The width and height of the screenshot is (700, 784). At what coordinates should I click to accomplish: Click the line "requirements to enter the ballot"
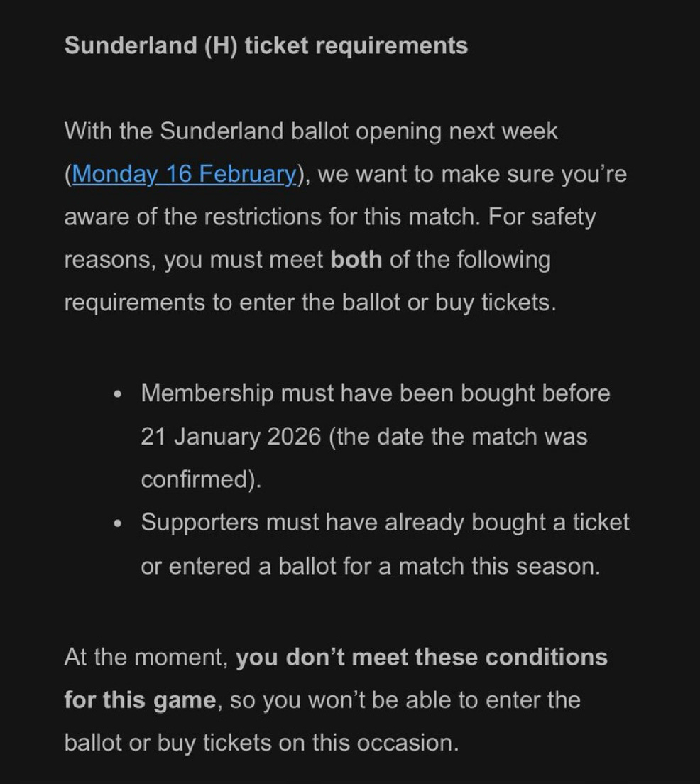pos(310,303)
